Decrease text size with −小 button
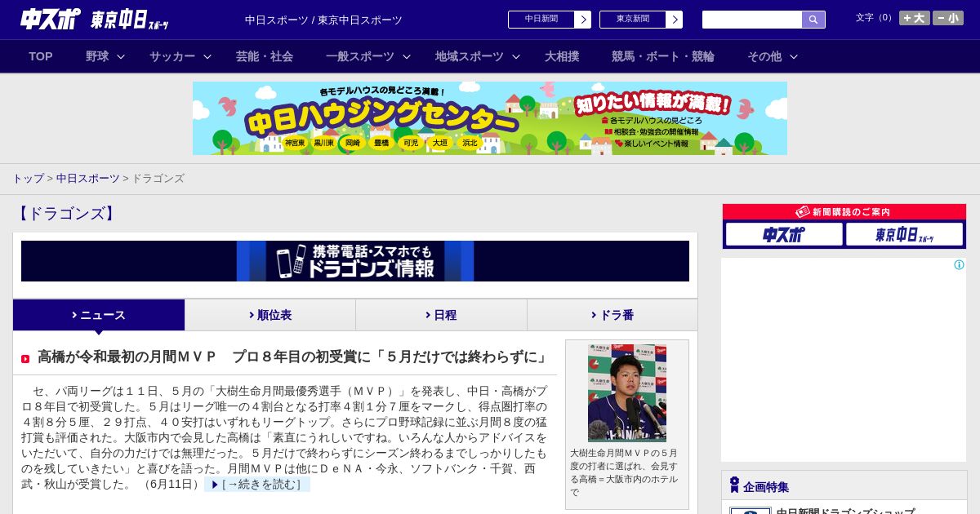The height and width of the screenshot is (514, 980). [x=948, y=18]
